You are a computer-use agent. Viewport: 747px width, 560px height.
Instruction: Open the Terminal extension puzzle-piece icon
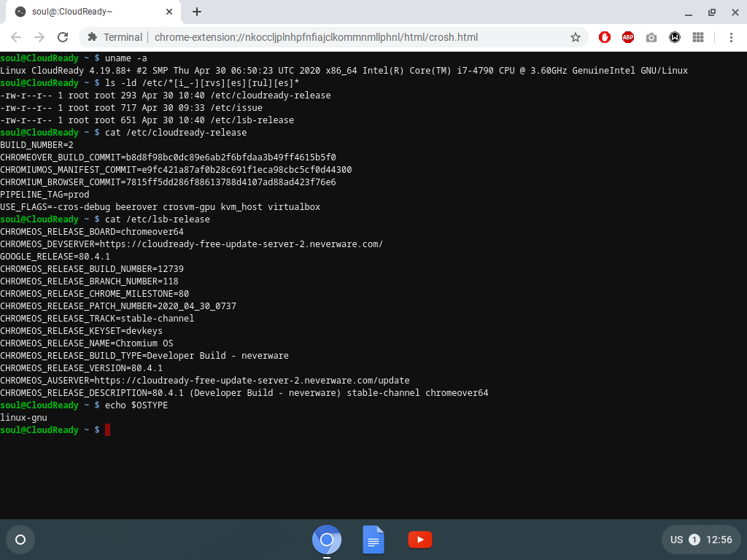pos(93,37)
